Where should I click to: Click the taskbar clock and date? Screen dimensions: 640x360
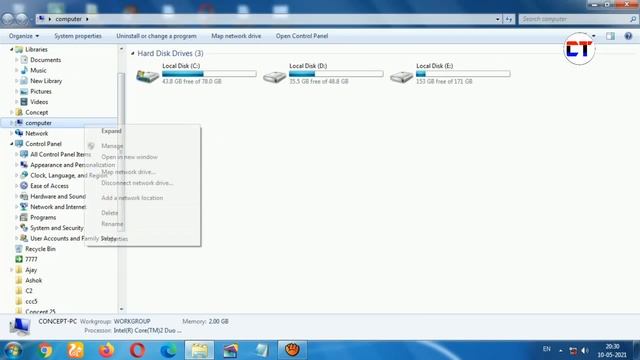pos(612,351)
